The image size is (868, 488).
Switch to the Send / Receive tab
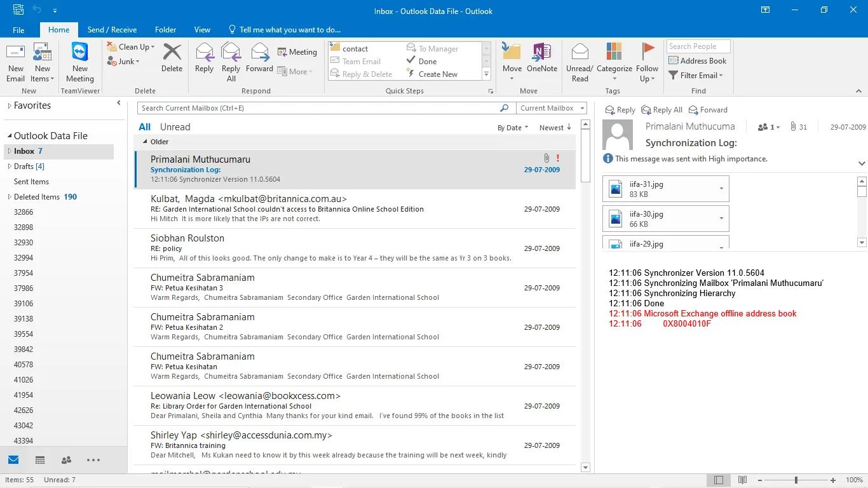point(112,30)
